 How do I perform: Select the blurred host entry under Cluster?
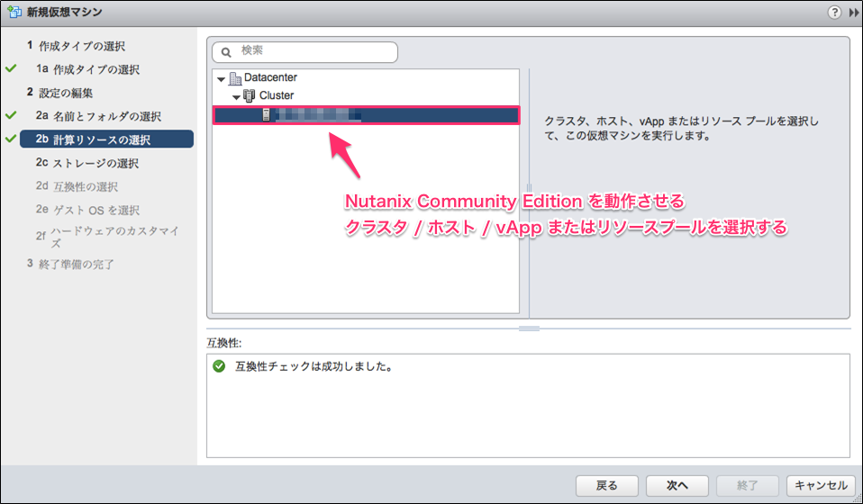pyautogui.click(x=366, y=115)
